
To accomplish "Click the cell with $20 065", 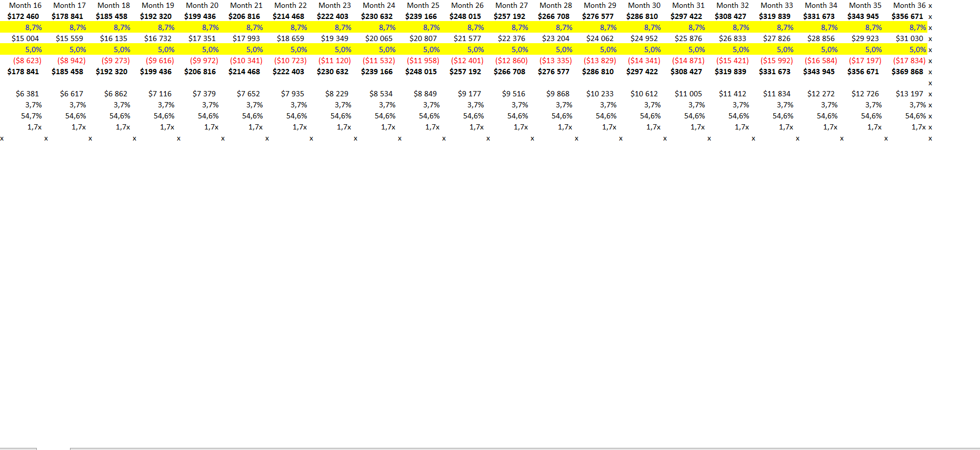I will tap(379, 38).
